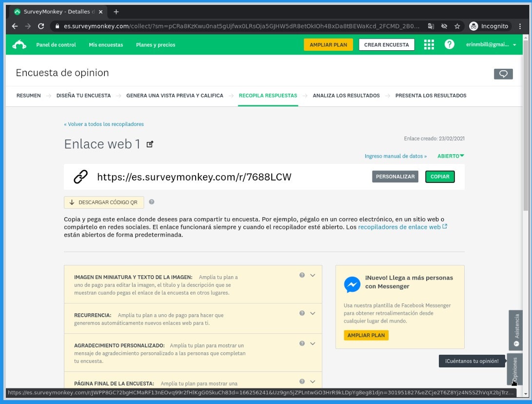Show help for Recurrencia setting
Image resolution: width=532 pixels, height=404 pixels.
tap(302, 313)
